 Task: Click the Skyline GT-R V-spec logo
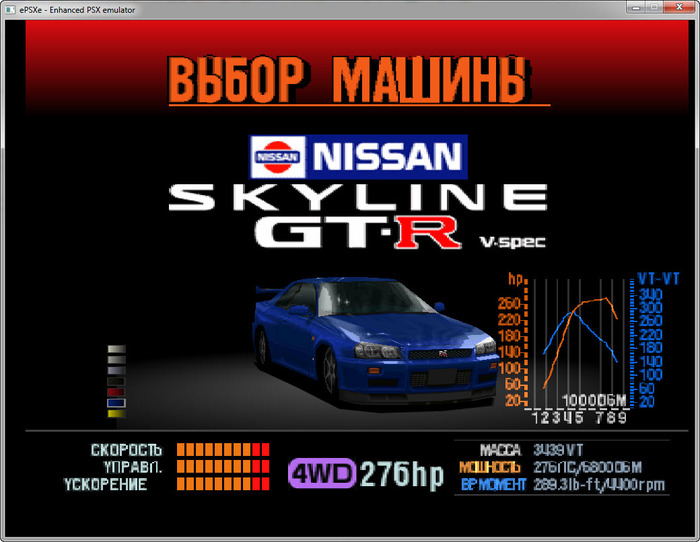[358, 214]
